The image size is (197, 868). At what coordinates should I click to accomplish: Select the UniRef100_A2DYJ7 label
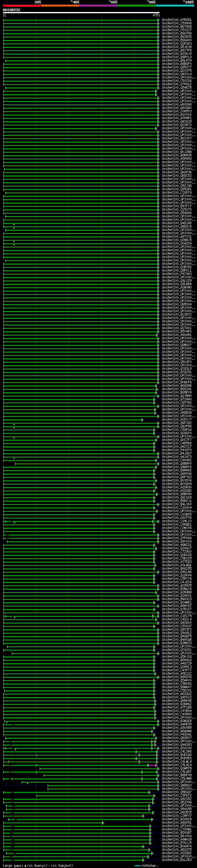click(x=176, y=419)
